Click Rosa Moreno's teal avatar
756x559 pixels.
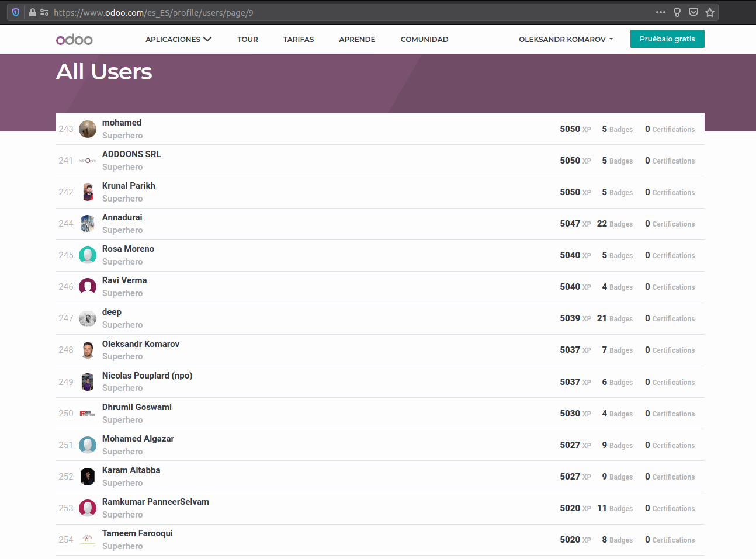click(x=88, y=255)
